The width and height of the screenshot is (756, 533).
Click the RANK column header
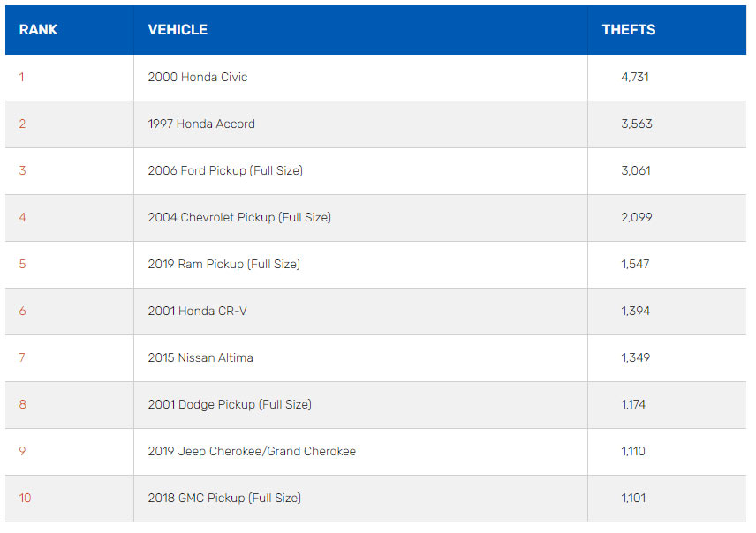tap(38, 30)
